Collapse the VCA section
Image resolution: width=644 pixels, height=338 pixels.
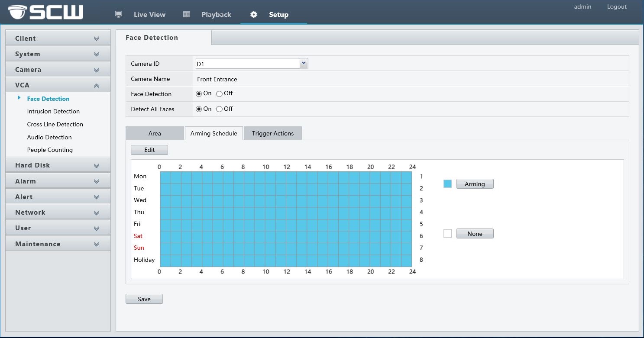96,85
